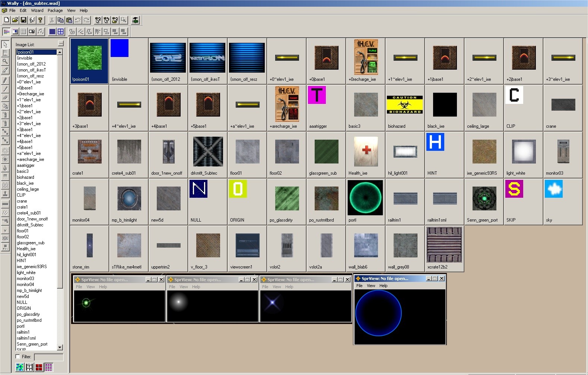
Task: Click the film strip animation view icon
Action: (x=29, y=368)
